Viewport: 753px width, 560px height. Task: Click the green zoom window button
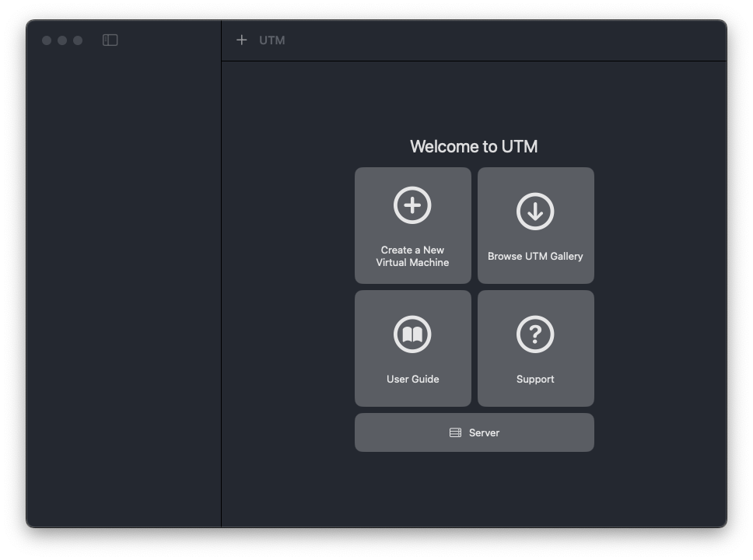[77, 40]
